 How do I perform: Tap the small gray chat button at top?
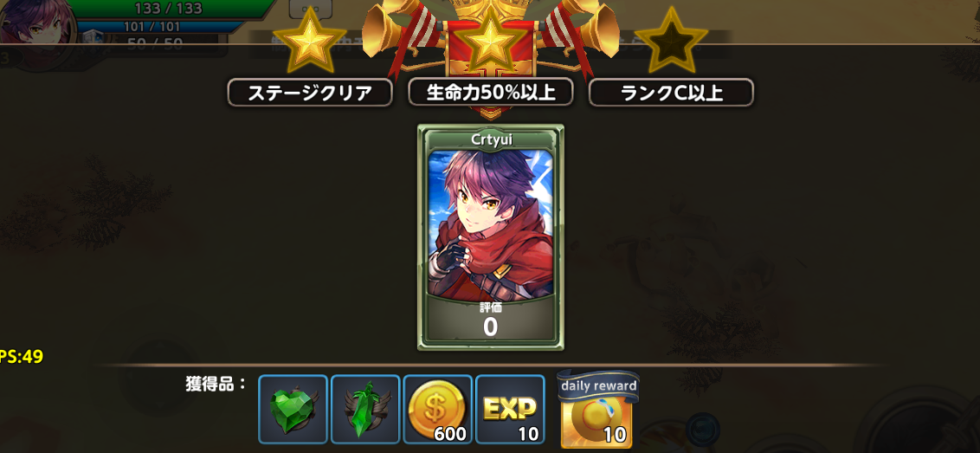[311, 8]
